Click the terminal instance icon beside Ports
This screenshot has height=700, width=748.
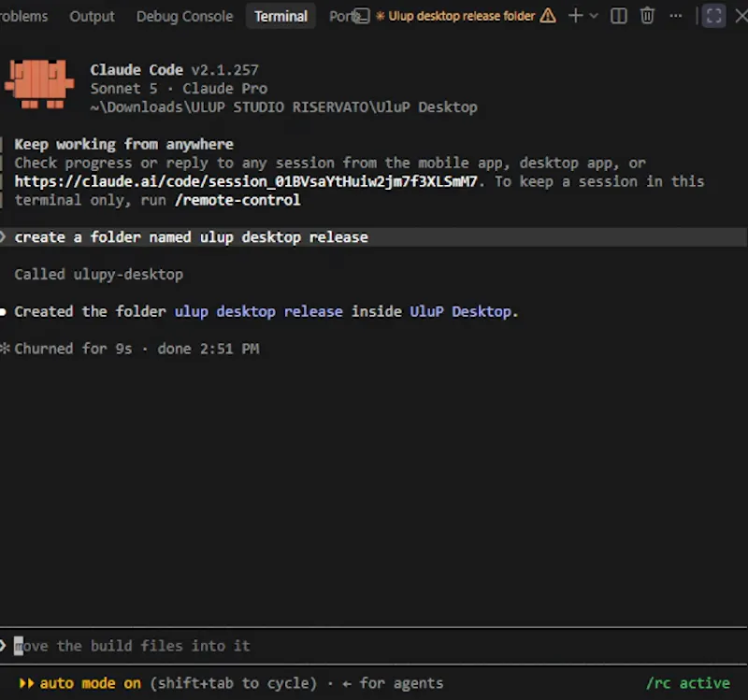362,16
